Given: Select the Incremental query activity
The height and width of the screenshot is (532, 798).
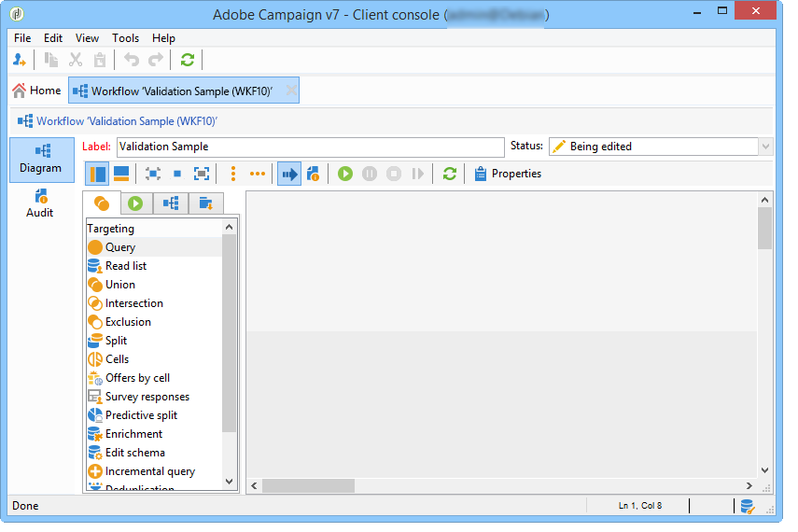Looking at the screenshot, I should [155, 471].
